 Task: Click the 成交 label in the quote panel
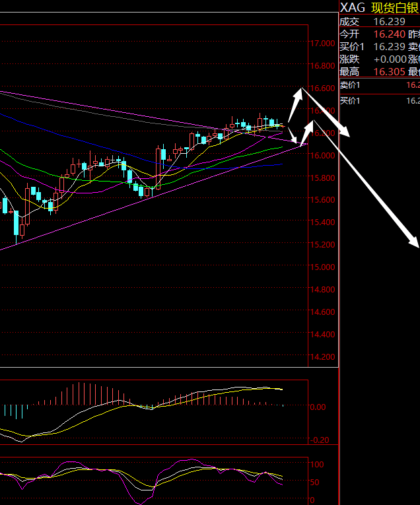(x=349, y=22)
